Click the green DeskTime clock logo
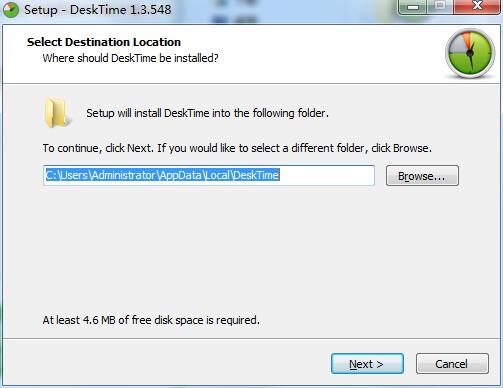 tap(470, 53)
